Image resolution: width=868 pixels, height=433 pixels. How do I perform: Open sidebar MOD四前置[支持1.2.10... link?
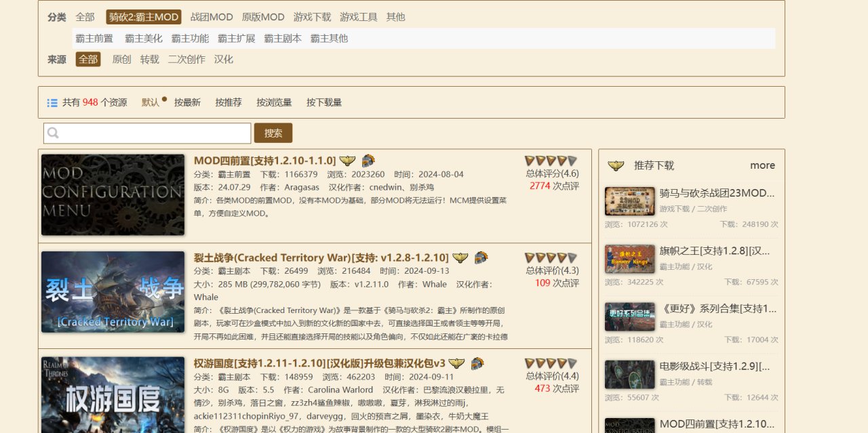[x=717, y=424]
